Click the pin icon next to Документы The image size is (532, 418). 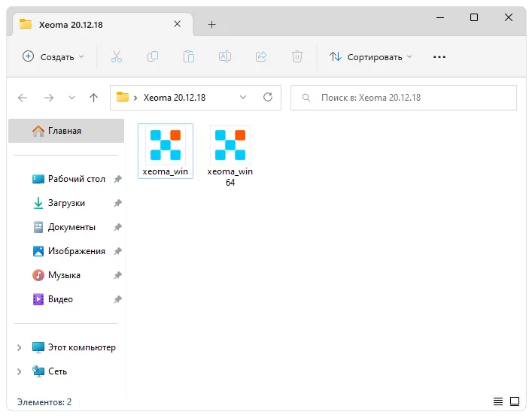[117, 227]
